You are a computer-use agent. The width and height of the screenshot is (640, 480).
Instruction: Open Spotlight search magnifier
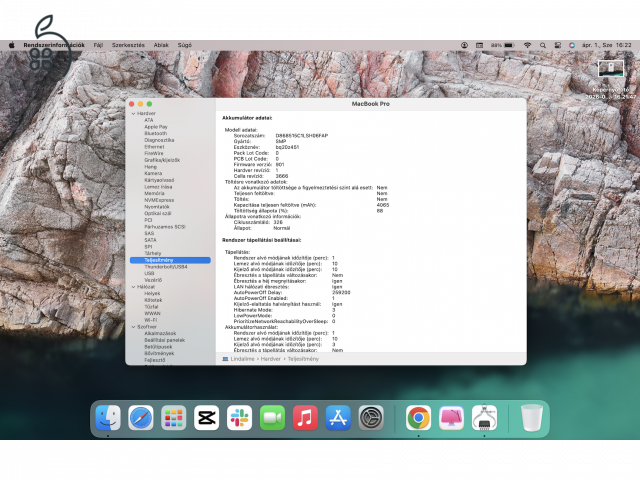coord(543,45)
